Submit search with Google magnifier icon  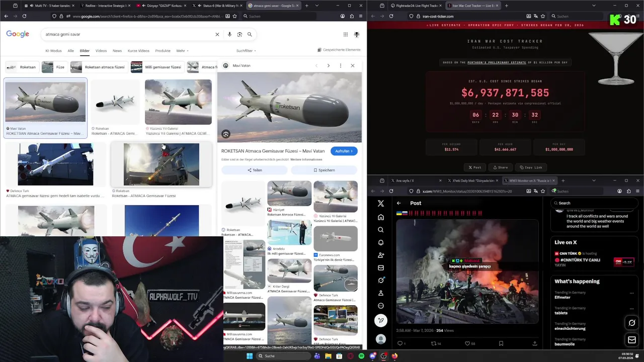[250, 34]
